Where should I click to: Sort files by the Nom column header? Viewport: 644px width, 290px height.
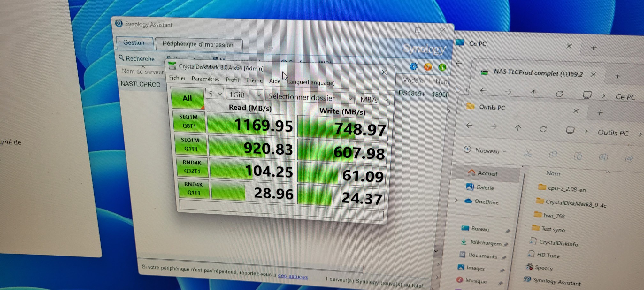tap(553, 173)
